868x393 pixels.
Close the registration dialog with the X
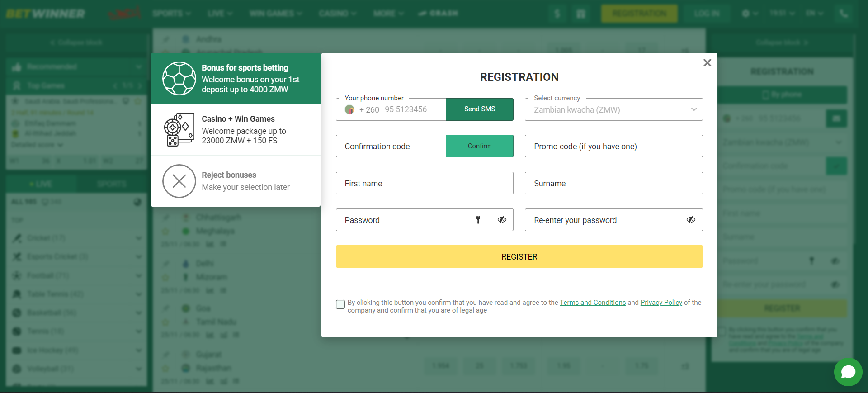707,63
